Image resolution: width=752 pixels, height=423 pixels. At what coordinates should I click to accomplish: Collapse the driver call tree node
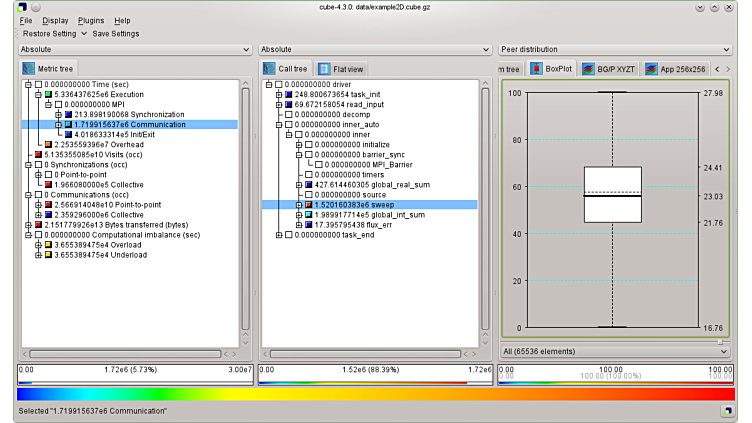tap(268, 85)
